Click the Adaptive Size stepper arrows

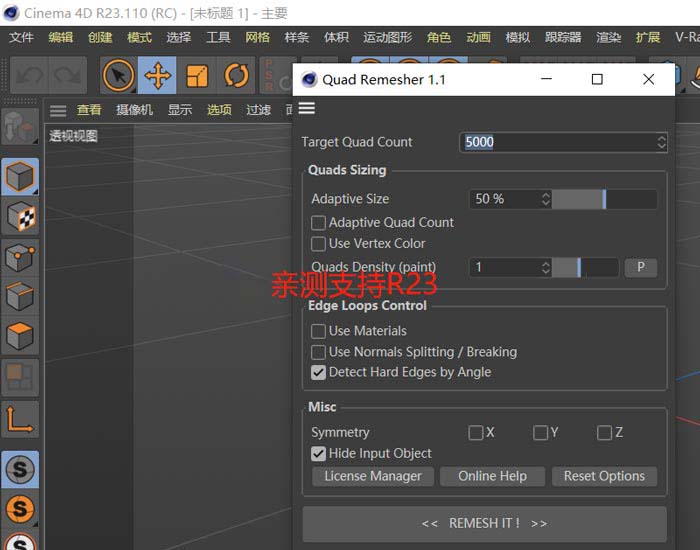coord(546,199)
